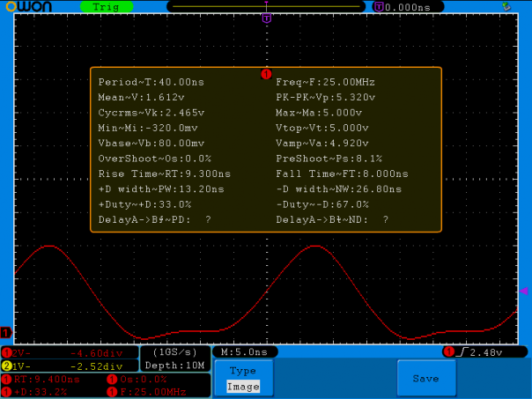This screenshot has width=532, height=399.
Task: Click the channel 1 2V- scale readout
Action: pos(70,353)
